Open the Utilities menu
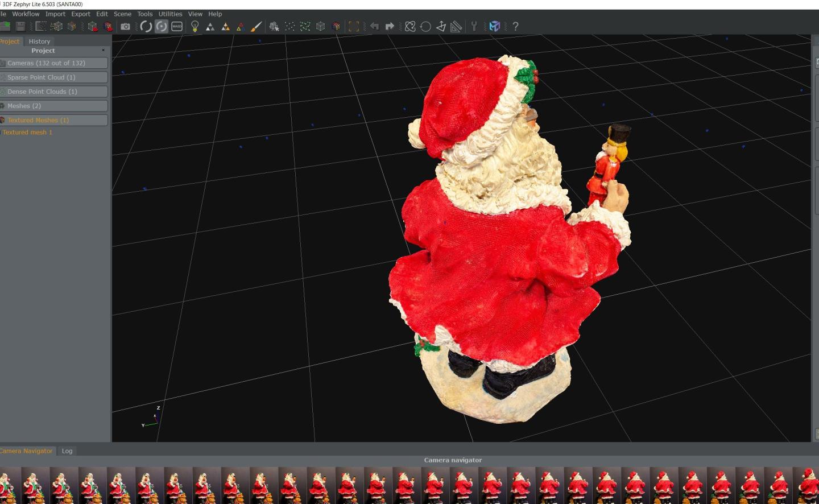 pos(170,14)
